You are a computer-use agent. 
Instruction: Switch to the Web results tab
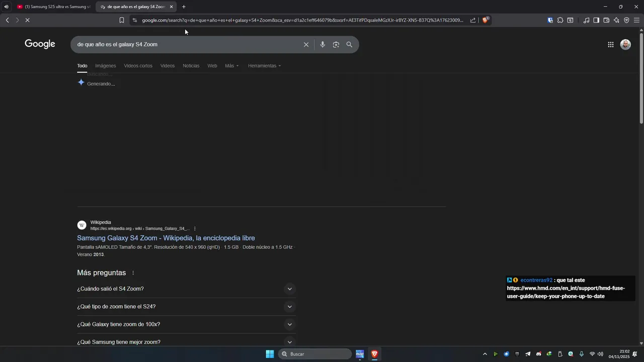coord(212,66)
